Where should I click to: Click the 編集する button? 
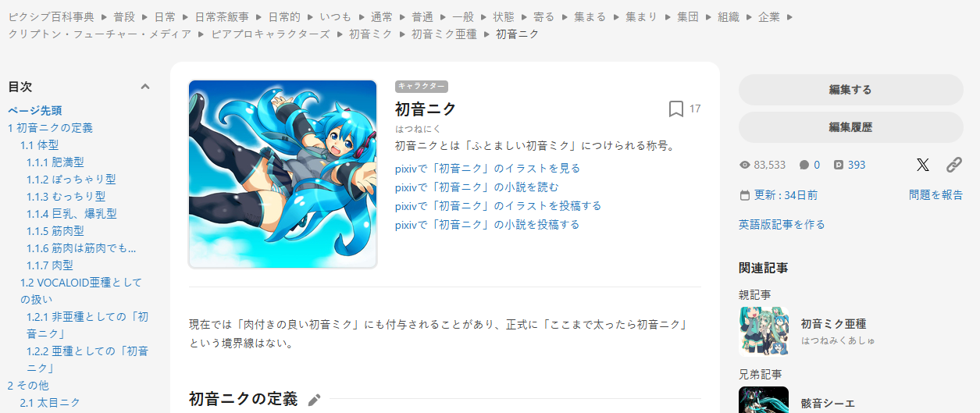pyautogui.click(x=850, y=90)
